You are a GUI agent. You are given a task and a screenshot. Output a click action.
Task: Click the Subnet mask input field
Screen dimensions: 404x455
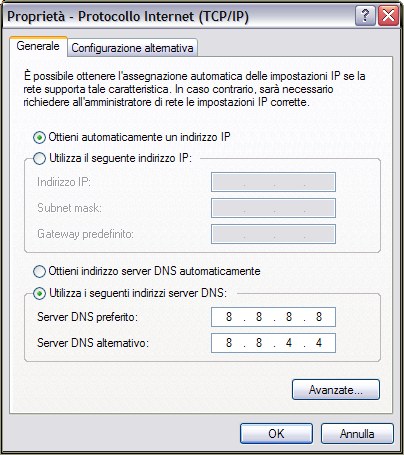coord(273,208)
